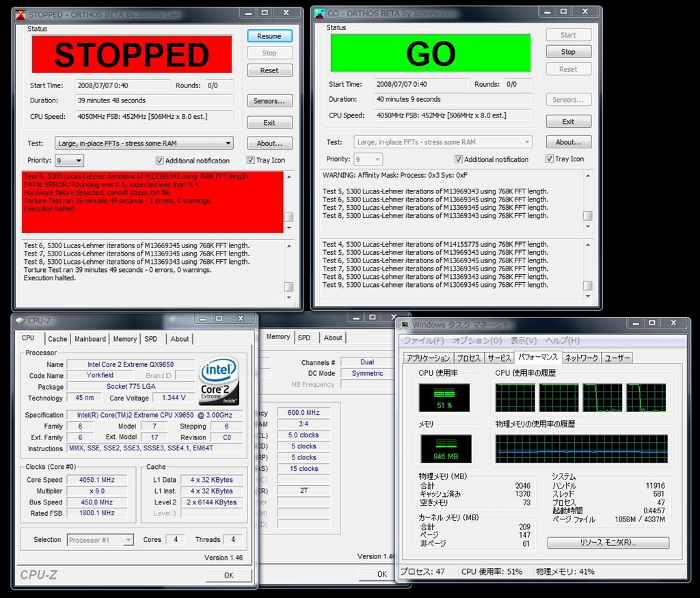This screenshot has height=598, width=700.
Task: Open the ファイル(F) menu in Task Manager
Action: [424, 340]
